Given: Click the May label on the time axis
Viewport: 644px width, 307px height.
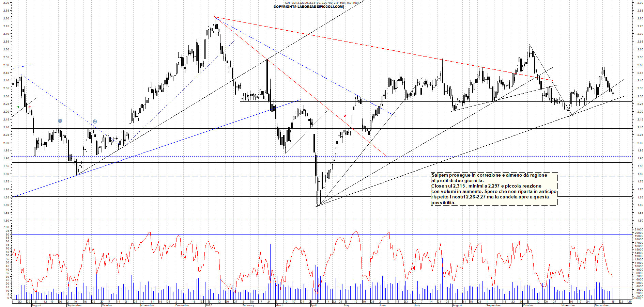Looking at the screenshot, I should (347, 305).
